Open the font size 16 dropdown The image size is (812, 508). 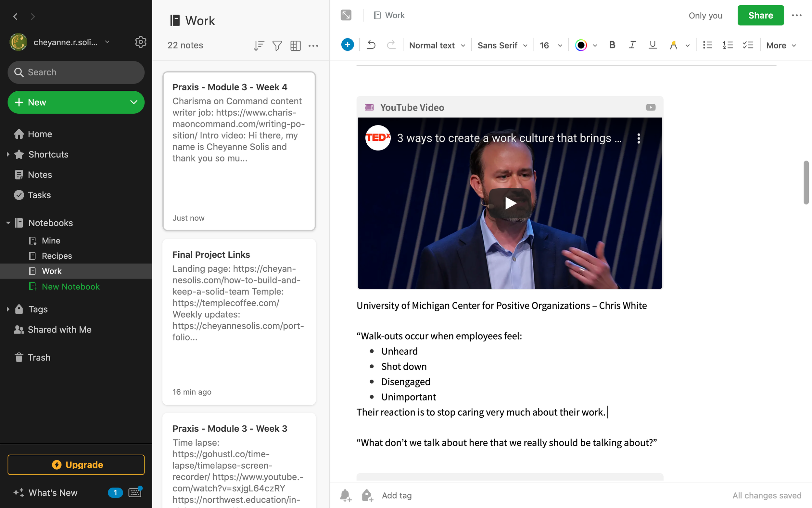[x=551, y=46]
